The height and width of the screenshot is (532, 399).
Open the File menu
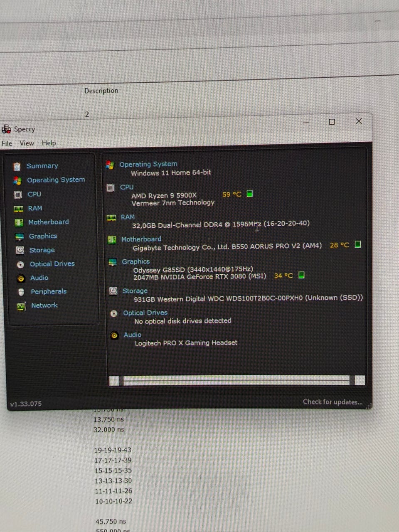click(x=7, y=143)
